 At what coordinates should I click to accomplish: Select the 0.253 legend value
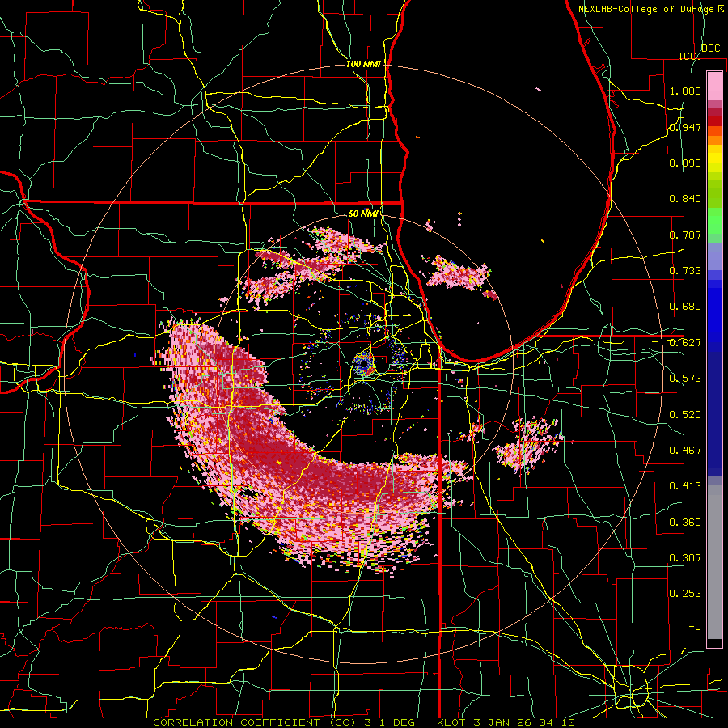pos(685,594)
